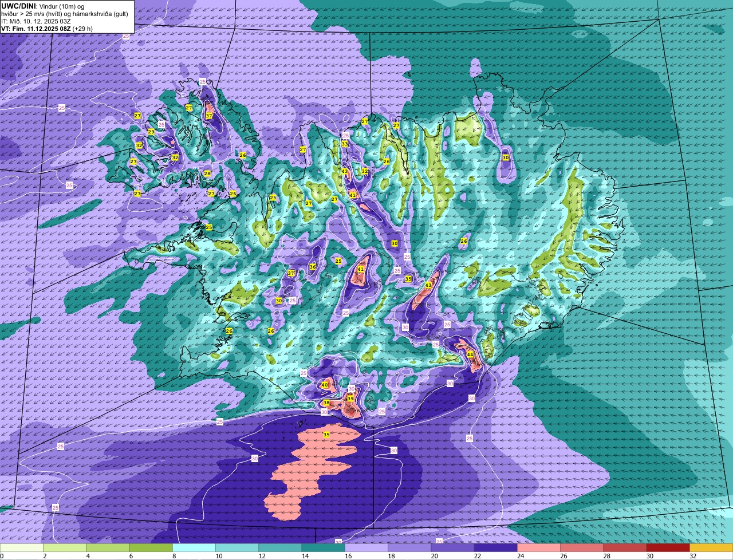The height and width of the screenshot is (560, 733).
Task: Click the yellow 36 max gust label
Action: tap(312, 267)
